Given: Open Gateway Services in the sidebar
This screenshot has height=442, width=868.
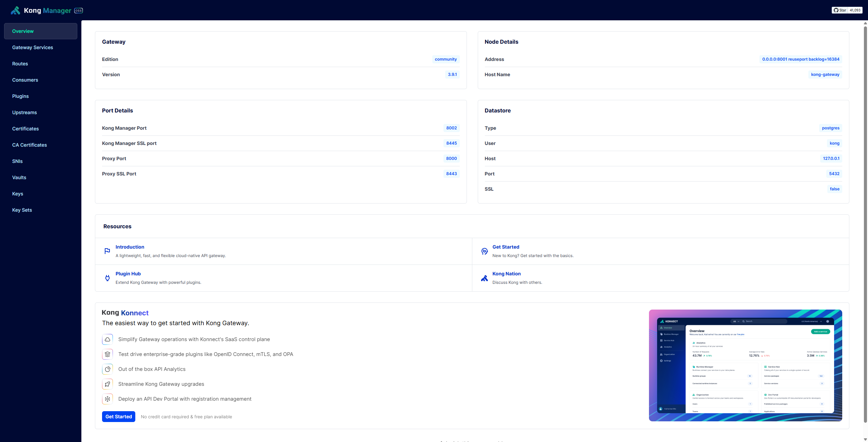Looking at the screenshot, I should pos(33,47).
